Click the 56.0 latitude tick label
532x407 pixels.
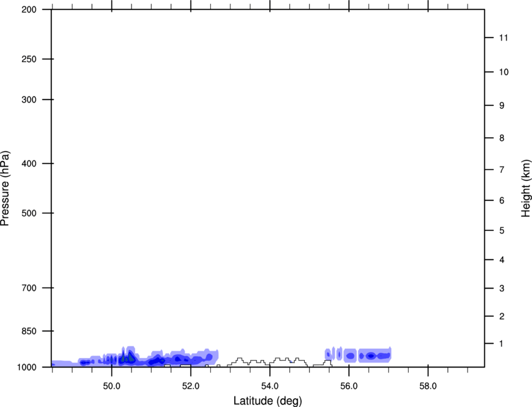[x=349, y=386]
